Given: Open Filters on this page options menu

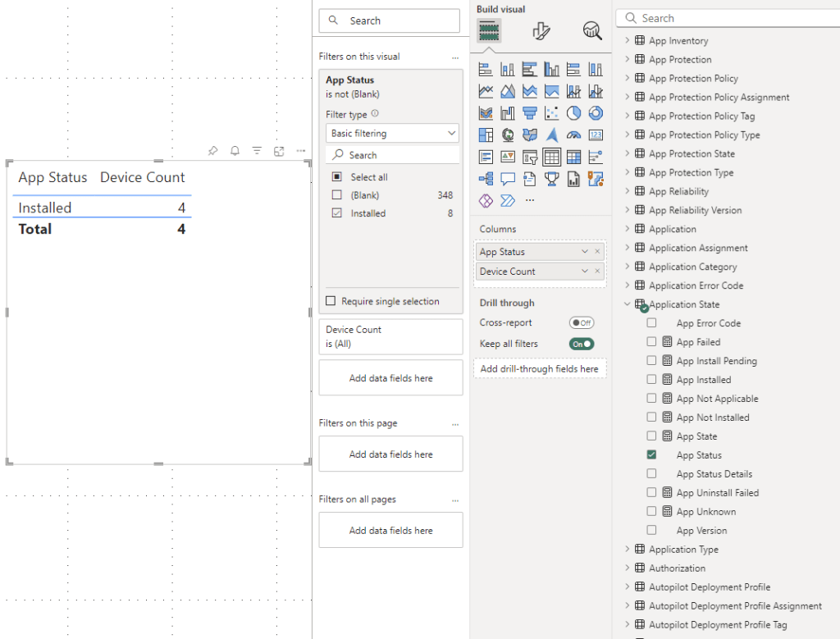Looking at the screenshot, I should click(x=455, y=424).
